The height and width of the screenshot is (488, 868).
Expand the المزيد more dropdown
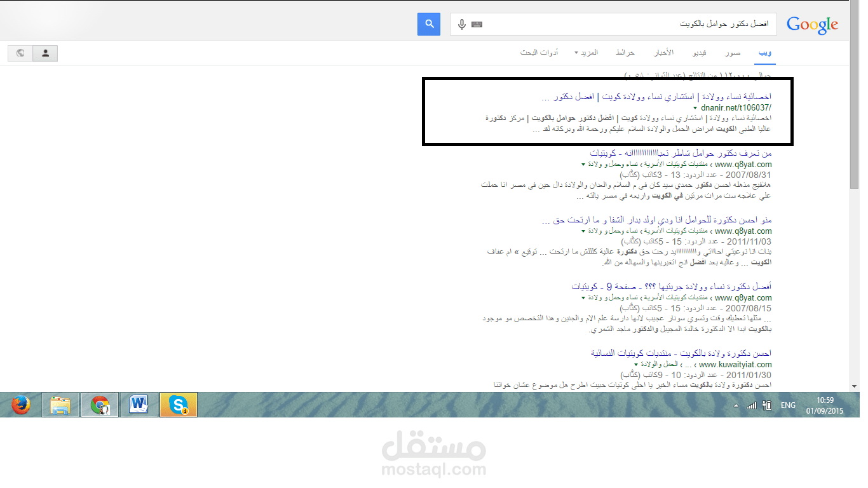587,52
